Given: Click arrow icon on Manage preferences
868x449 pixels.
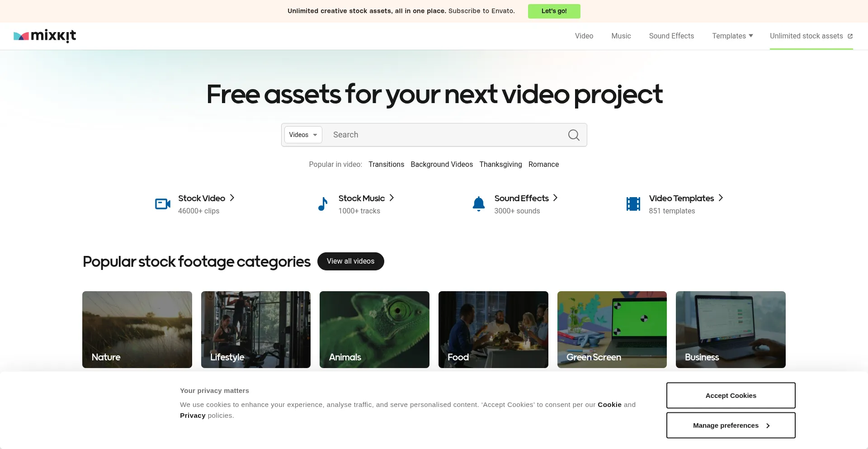Looking at the screenshot, I should point(768,425).
